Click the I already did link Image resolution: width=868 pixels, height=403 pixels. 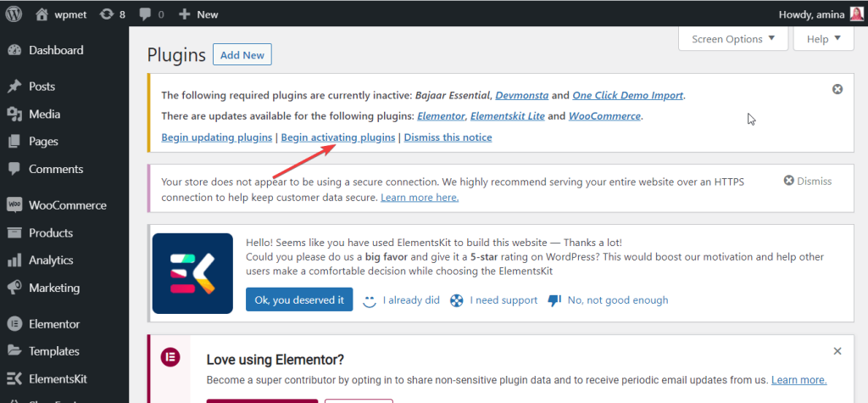[x=411, y=300]
